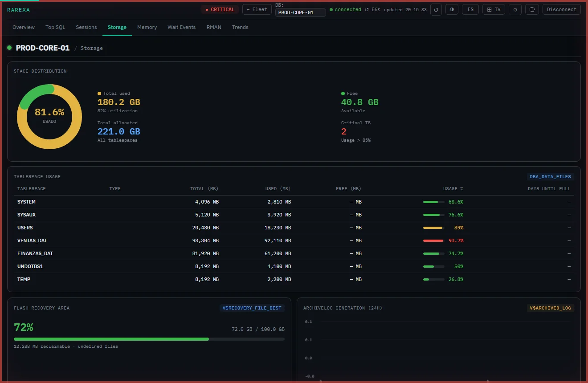Screen dimensions: 588x383
Task: Click the 72% flash recovery value
Action: coord(24,327)
